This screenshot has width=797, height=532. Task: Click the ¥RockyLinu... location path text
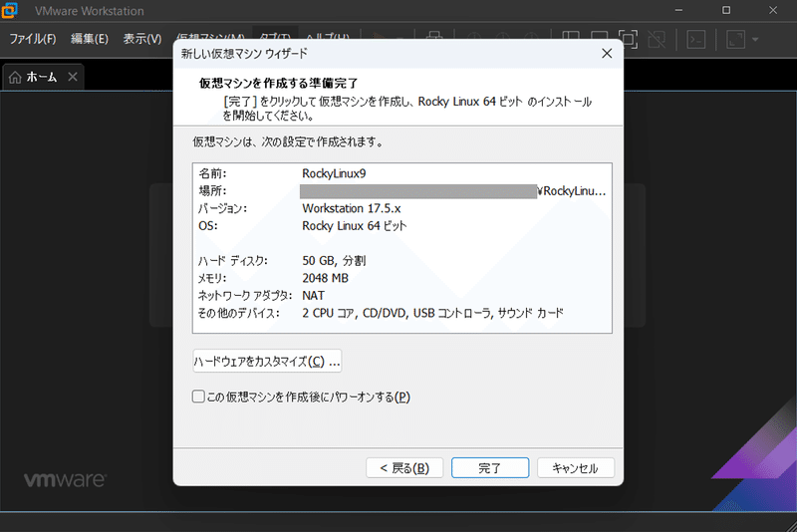click(572, 191)
